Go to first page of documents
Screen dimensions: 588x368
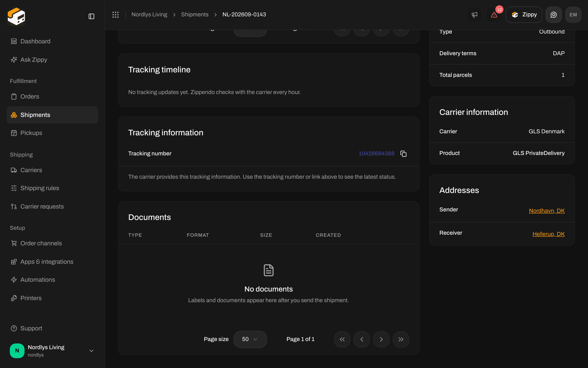[342, 339]
